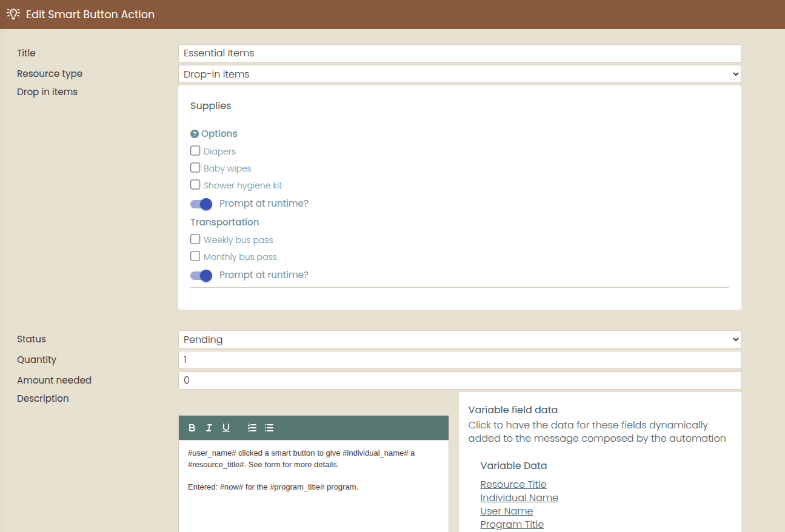Screen dimensions: 785x532
Task: Select the Shower hygiene kit checkbox
Action: [x=195, y=185]
